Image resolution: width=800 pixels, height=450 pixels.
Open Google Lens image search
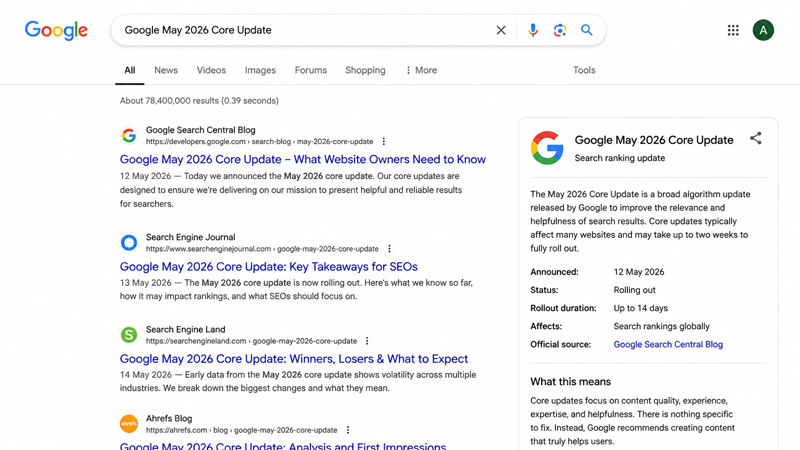pos(560,30)
